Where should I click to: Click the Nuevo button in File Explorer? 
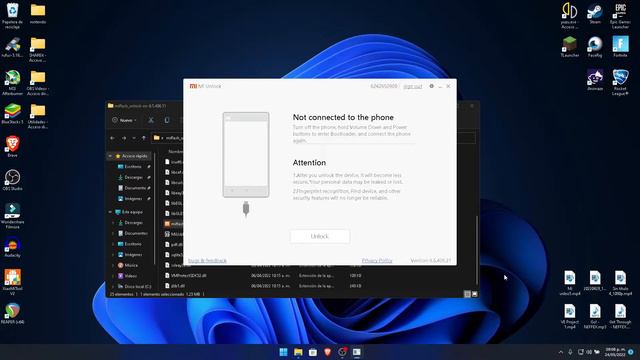click(124, 120)
